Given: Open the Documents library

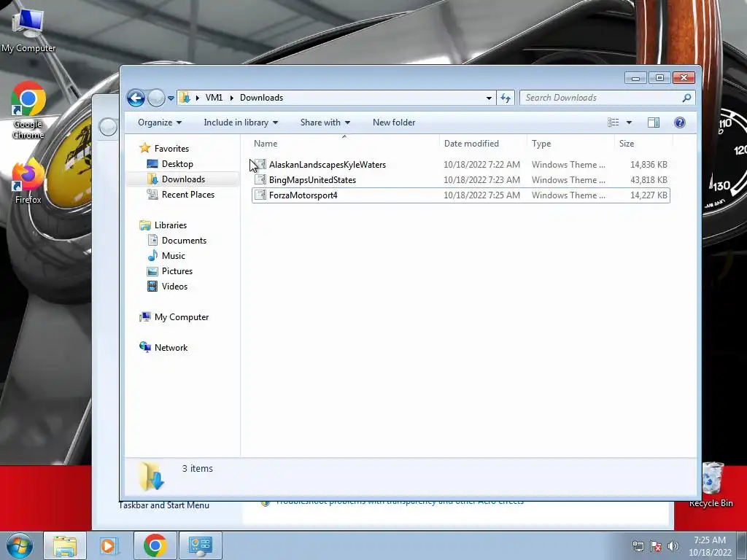Looking at the screenshot, I should (x=184, y=241).
